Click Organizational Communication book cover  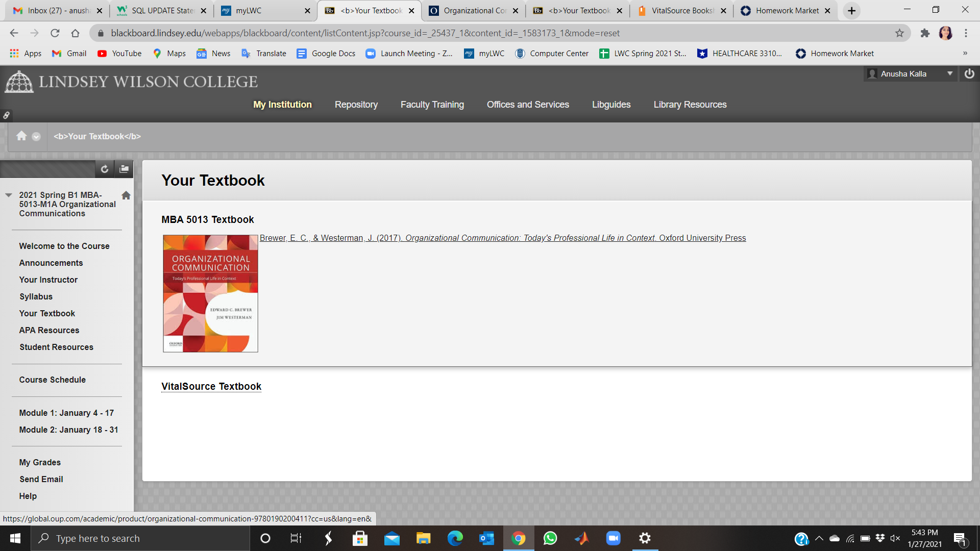tap(210, 293)
